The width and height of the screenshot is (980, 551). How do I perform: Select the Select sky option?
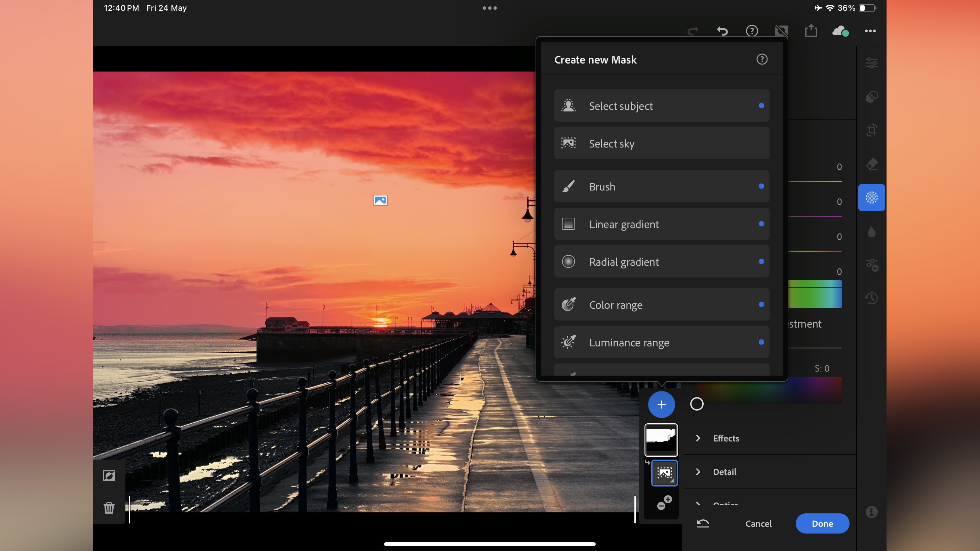click(x=662, y=143)
